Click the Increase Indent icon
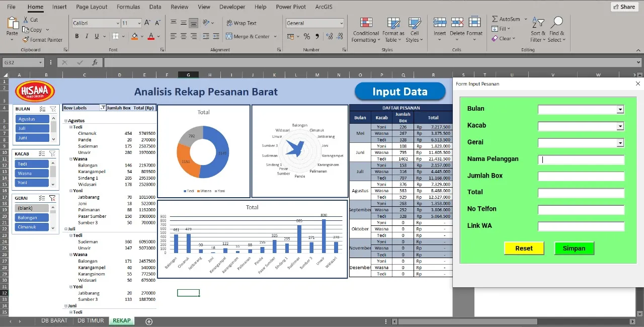Image resolution: width=644 pixels, height=327 pixels. click(215, 36)
